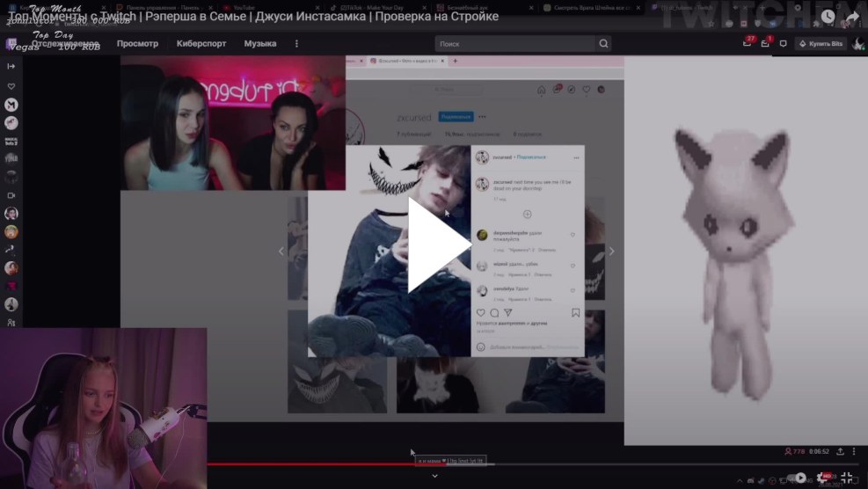
Task: Open the Отслеживаемое tab in Twitch navigation
Action: click(x=65, y=43)
